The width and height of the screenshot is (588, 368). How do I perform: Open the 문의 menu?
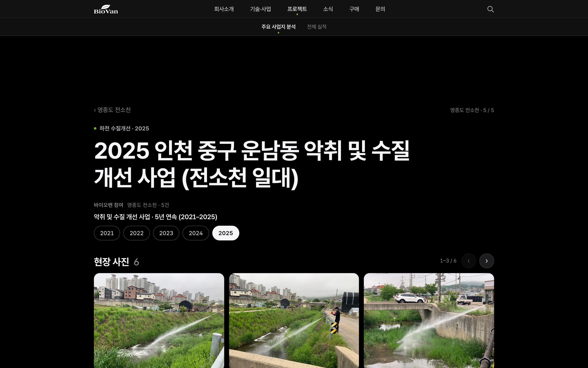coord(380,9)
